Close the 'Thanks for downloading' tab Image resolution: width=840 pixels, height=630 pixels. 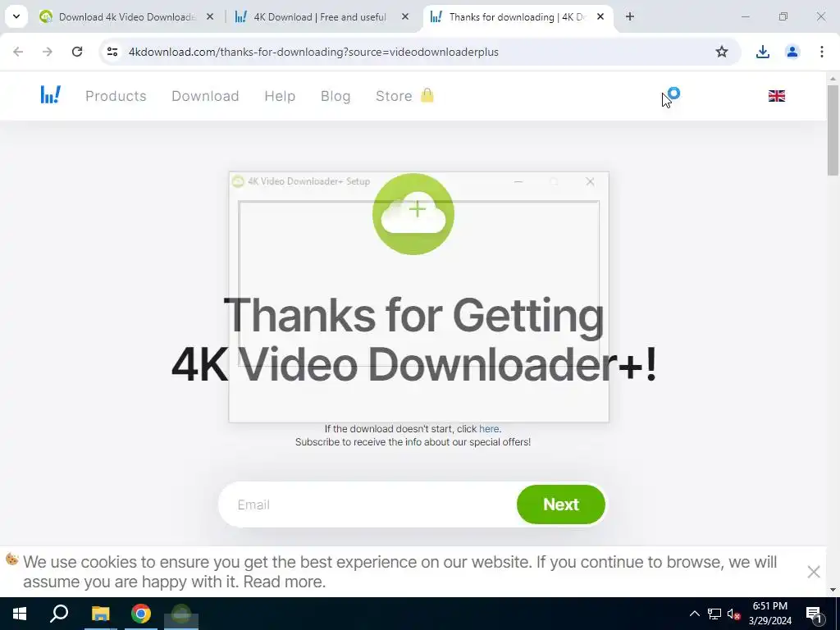tap(600, 17)
